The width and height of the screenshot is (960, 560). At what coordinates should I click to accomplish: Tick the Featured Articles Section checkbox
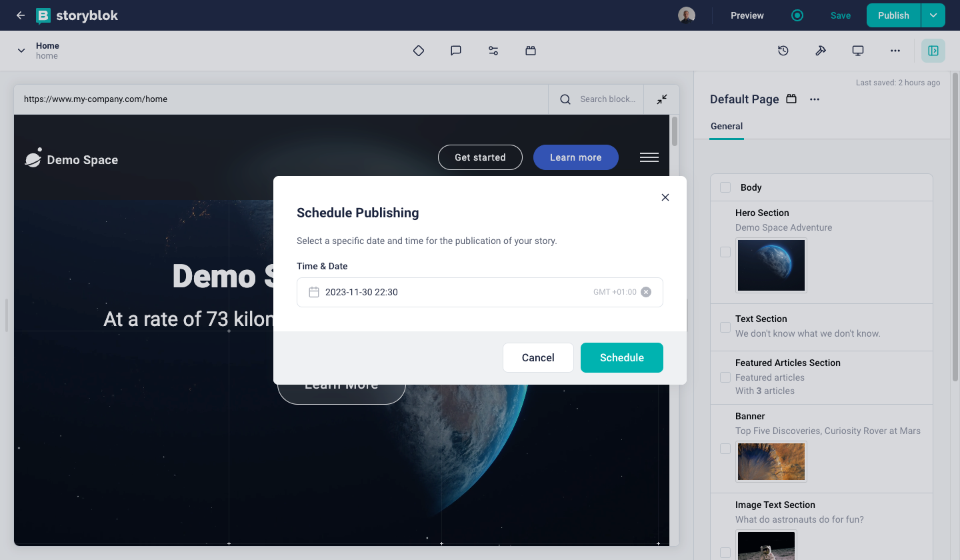pos(725,377)
